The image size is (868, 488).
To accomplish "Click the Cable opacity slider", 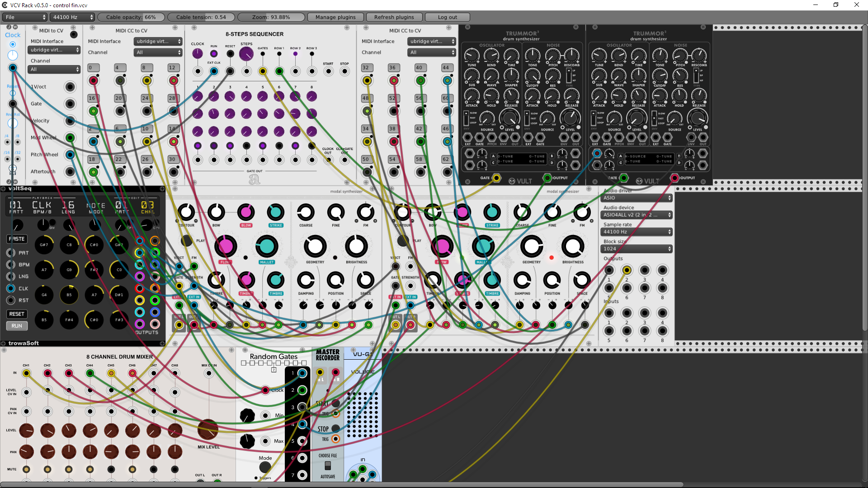I will [x=131, y=17].
